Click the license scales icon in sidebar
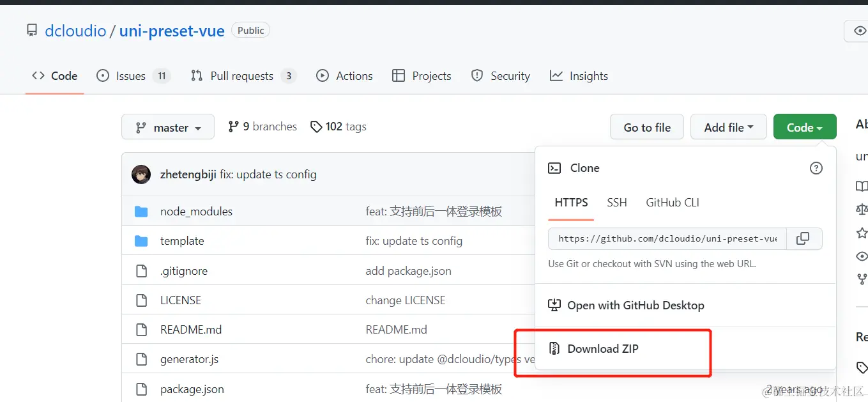 click(x=862, y=209)
